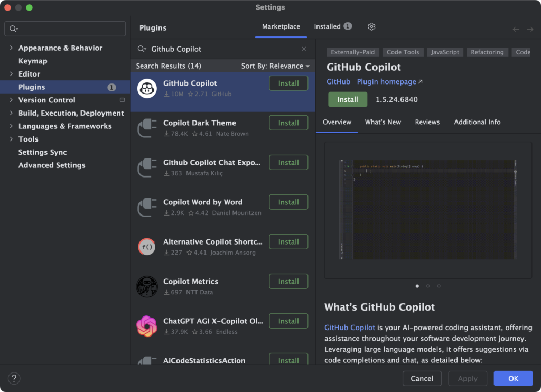The image size is (541, 392).
Task: Confirm settings with the OK button
Action: [x=513, y=379]
